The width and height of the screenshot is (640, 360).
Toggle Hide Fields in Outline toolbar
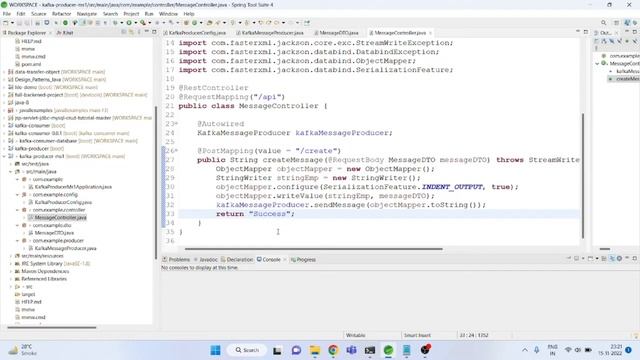611,41
